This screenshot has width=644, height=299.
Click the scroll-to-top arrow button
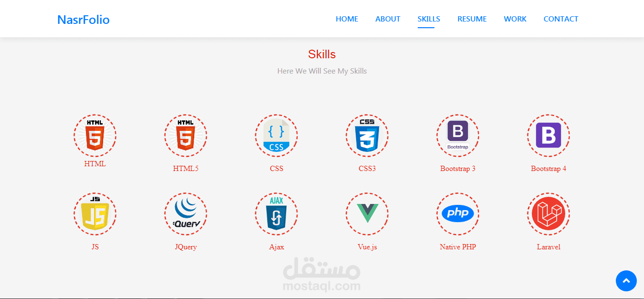click(x=626, y=281)
